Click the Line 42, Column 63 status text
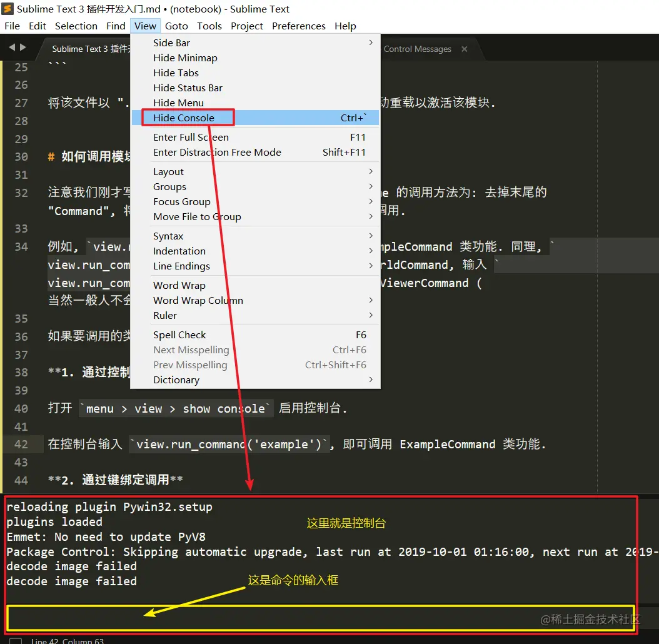This screenshot has height=644, width=659. (68, 641)
